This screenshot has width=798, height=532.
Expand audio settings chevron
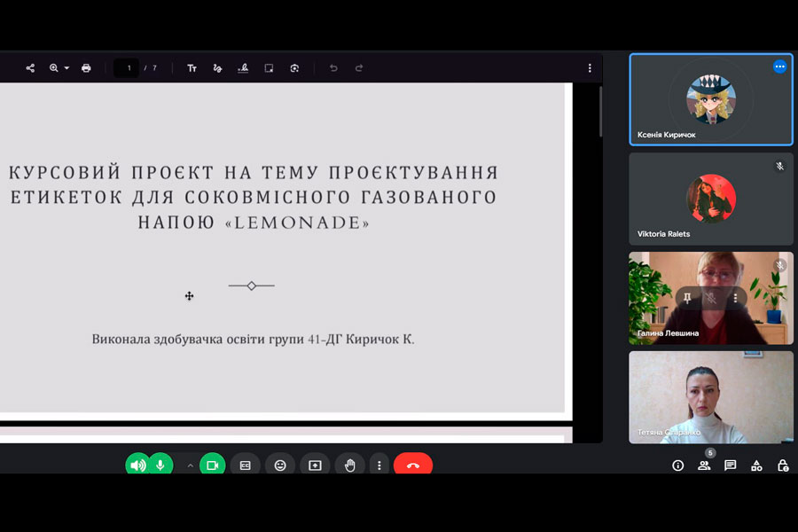pos(190,465)
